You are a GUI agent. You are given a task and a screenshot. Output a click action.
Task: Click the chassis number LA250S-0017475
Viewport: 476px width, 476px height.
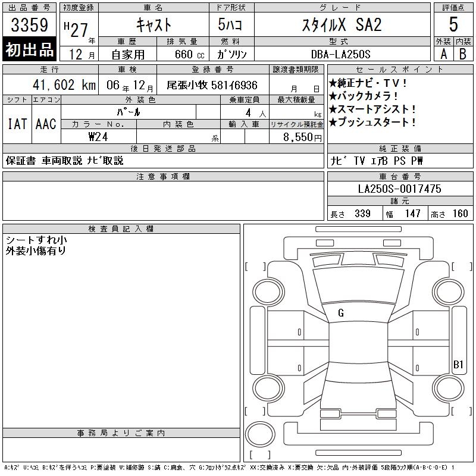(x=399, y=189)
